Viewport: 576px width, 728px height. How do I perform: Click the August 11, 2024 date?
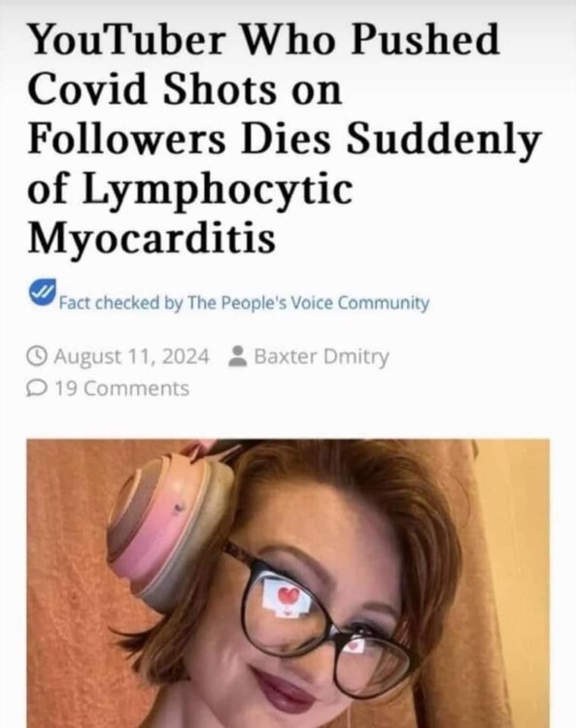132,356
